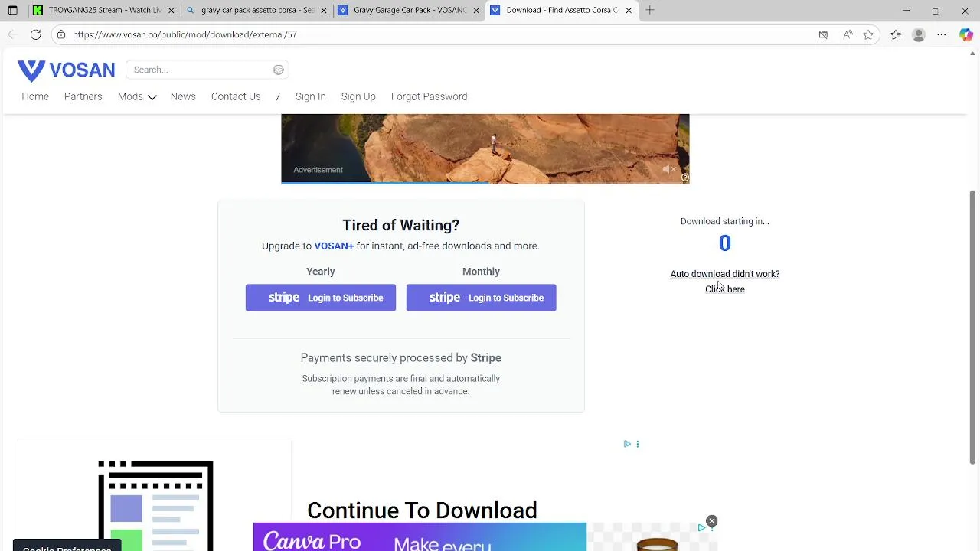Unmute the video advertisement
Viewport: 980px width, 551px height.
(x=669, y=169)
